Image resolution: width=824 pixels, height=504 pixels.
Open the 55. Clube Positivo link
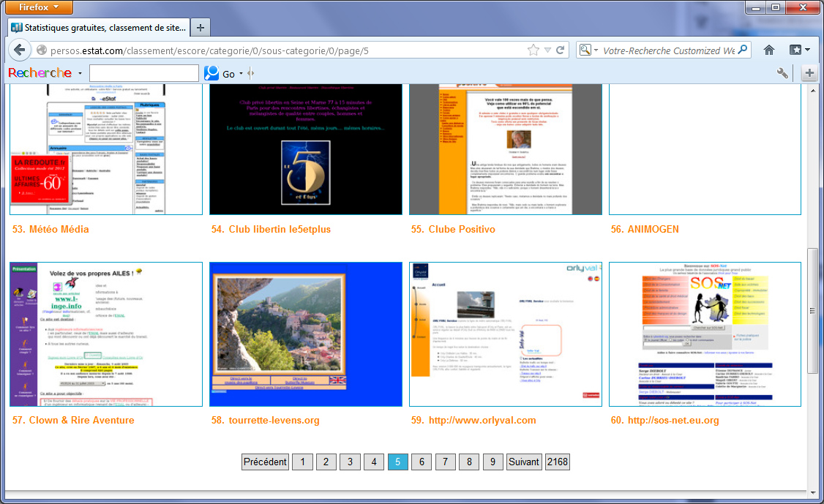453,229
